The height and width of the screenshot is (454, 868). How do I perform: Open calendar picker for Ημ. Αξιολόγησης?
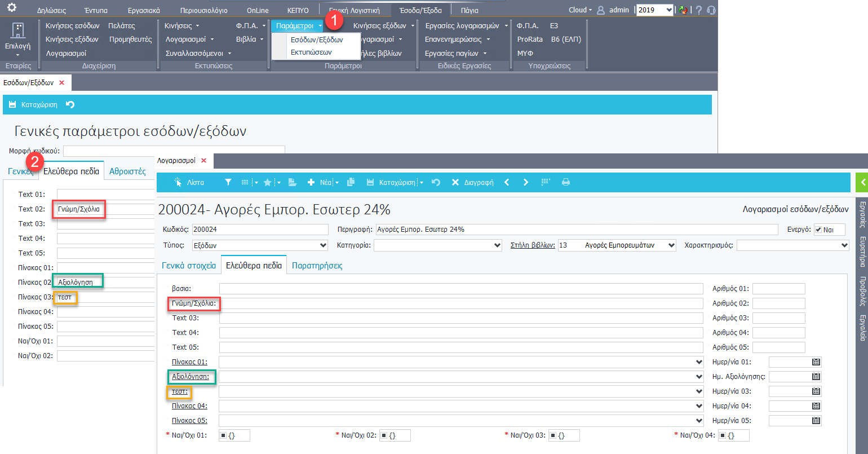(816, 376)
